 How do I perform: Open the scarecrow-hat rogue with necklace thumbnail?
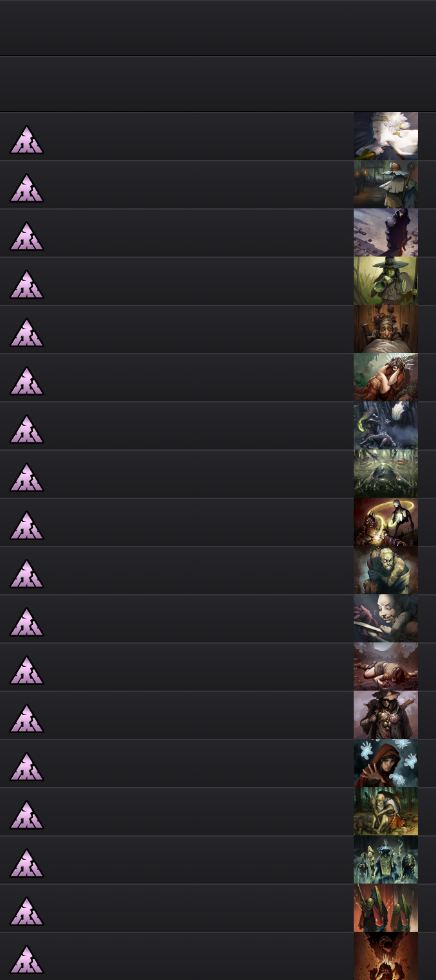point(386,715)
